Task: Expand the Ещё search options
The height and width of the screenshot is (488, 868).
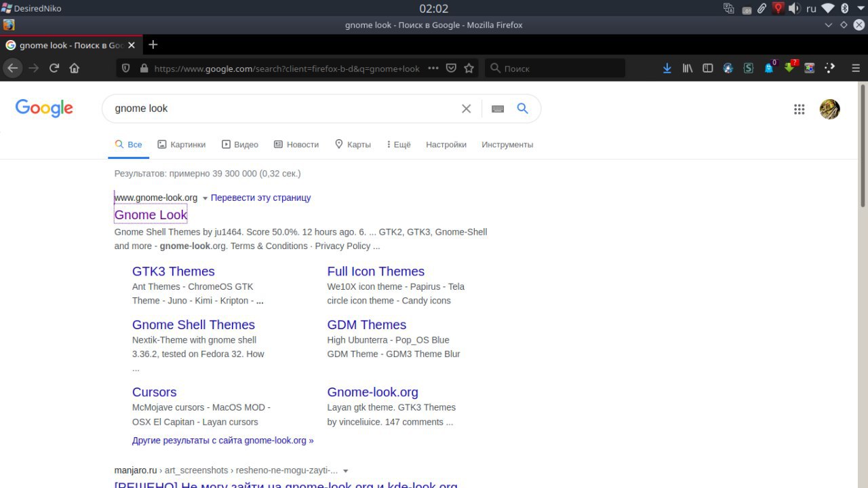Action: click(x=399, y=145)
